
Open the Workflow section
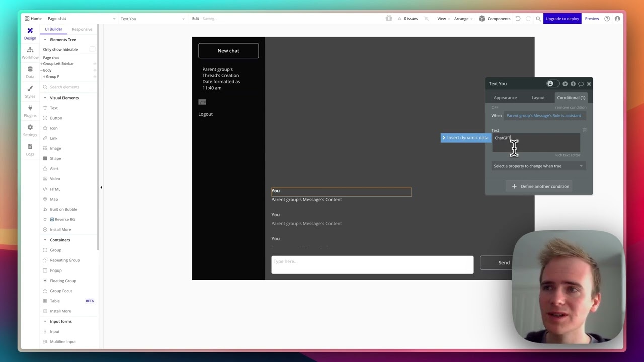point(30,53)
